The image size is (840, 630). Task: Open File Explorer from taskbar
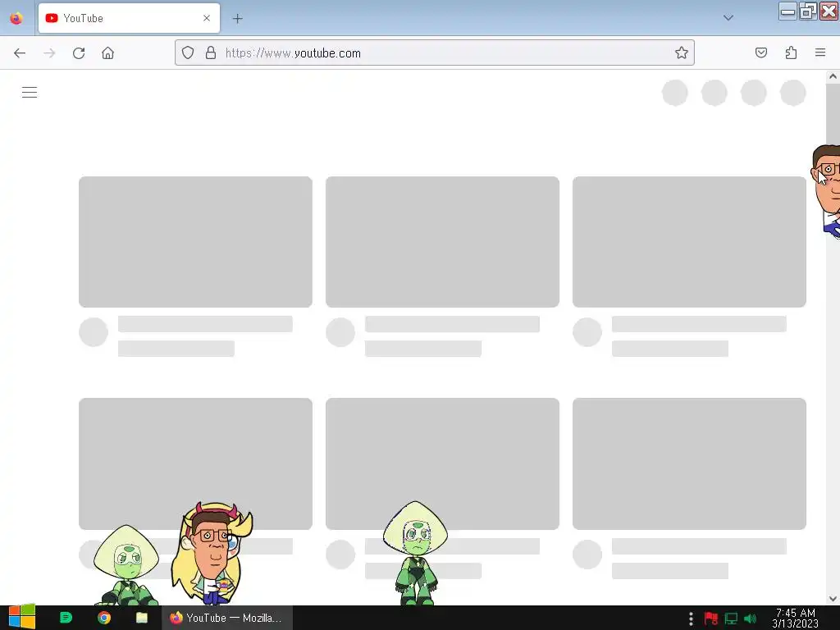tap(141, 618)
